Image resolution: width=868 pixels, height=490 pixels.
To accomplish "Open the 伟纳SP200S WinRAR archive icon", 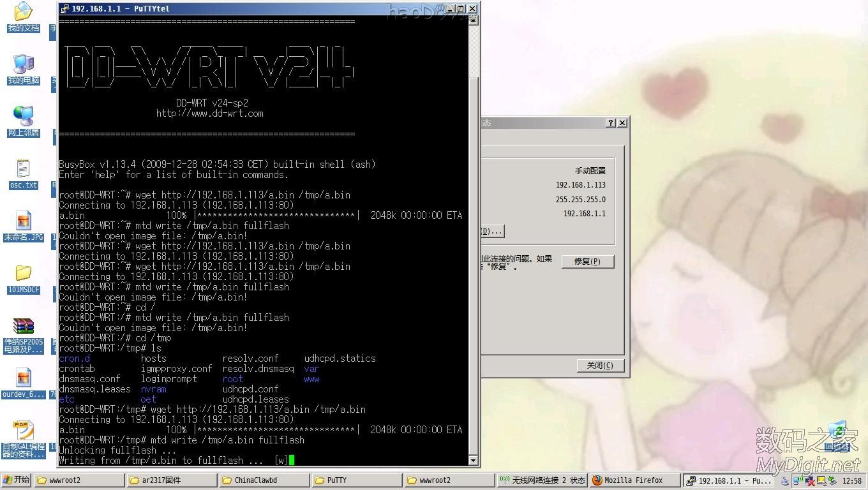I will click(23, 327).
